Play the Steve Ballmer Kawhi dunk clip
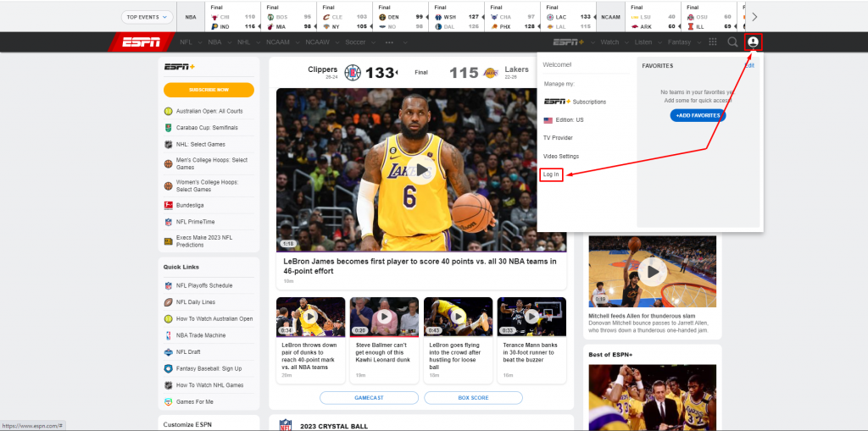This screenshot has height=431, width=868. (x=385, y=317)
